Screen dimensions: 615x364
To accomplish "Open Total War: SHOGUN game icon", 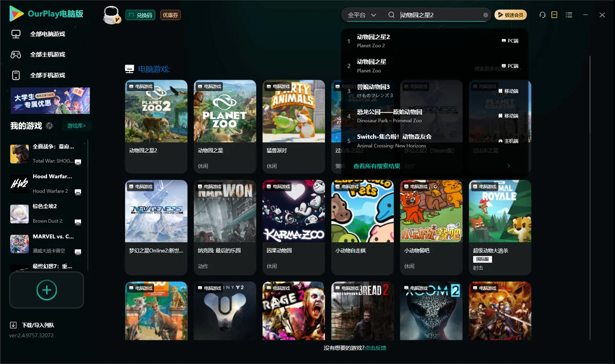I will click(19, 154).
